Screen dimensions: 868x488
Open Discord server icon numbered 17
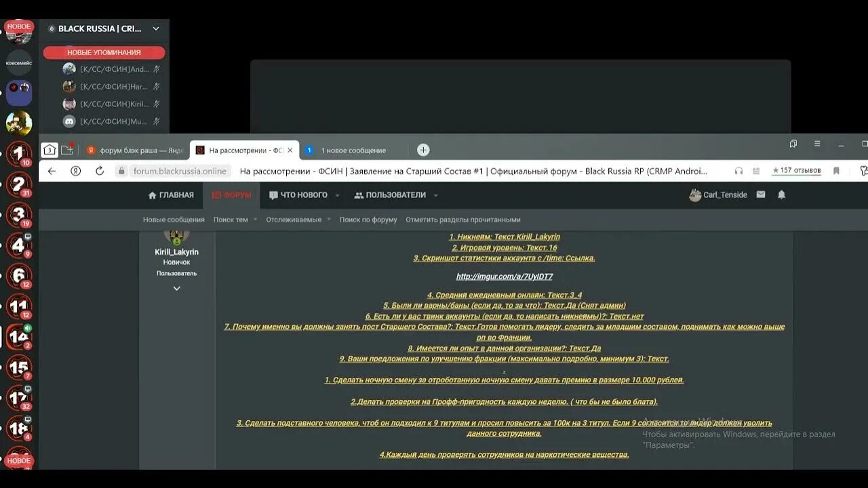(19, 399)
